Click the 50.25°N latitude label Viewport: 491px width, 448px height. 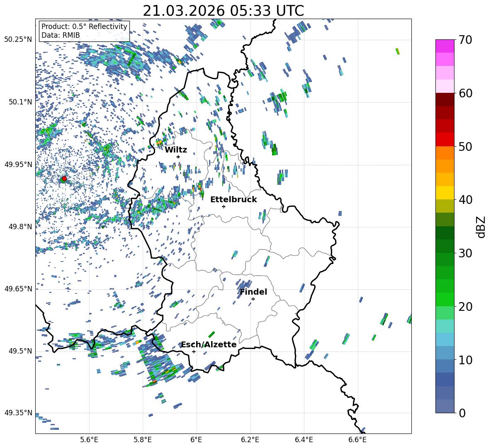click(x=18, y=39)
